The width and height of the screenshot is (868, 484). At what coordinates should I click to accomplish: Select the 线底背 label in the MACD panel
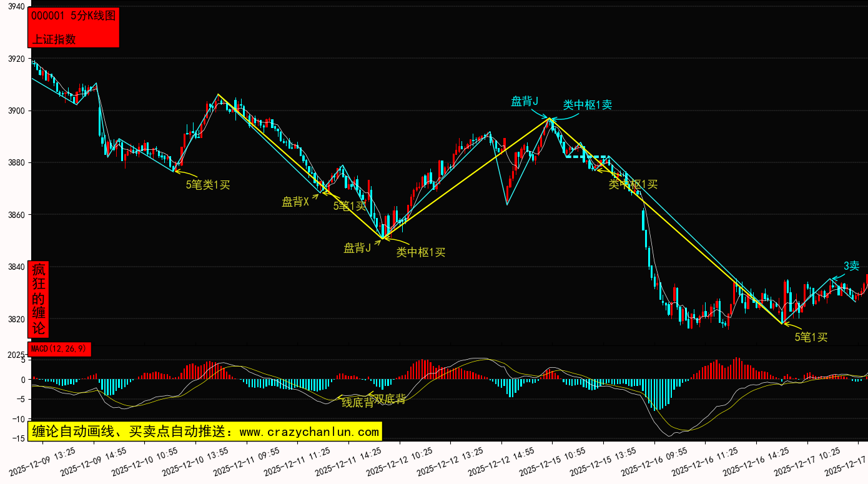357,403
